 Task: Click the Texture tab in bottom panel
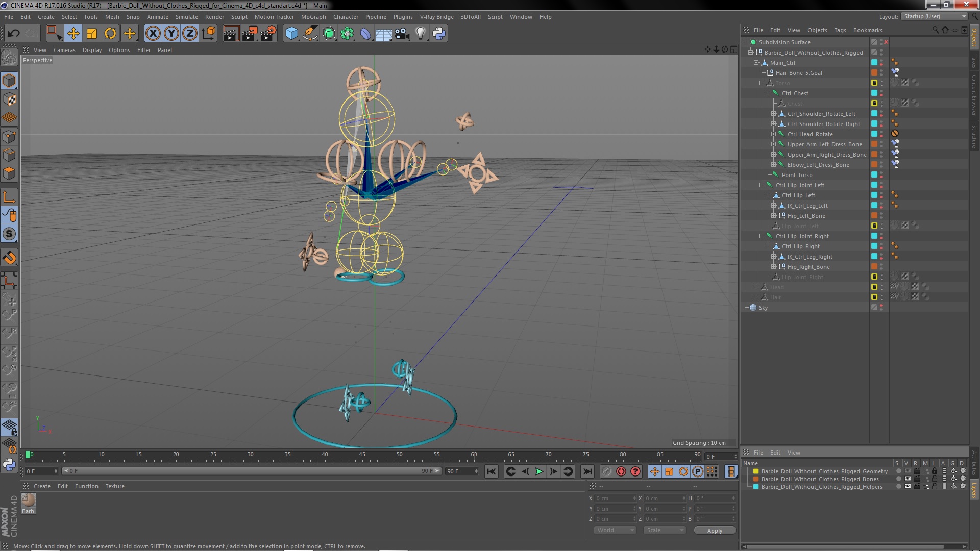click(114, 486)
